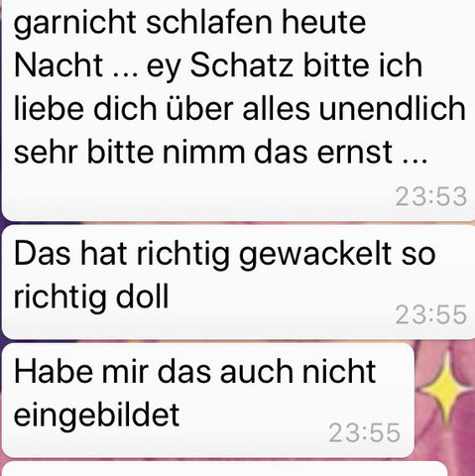This screenshot has height=476, width=475.
Task: Click the word "Habe"
Action: pyautogui.click(x=54, y=372)
